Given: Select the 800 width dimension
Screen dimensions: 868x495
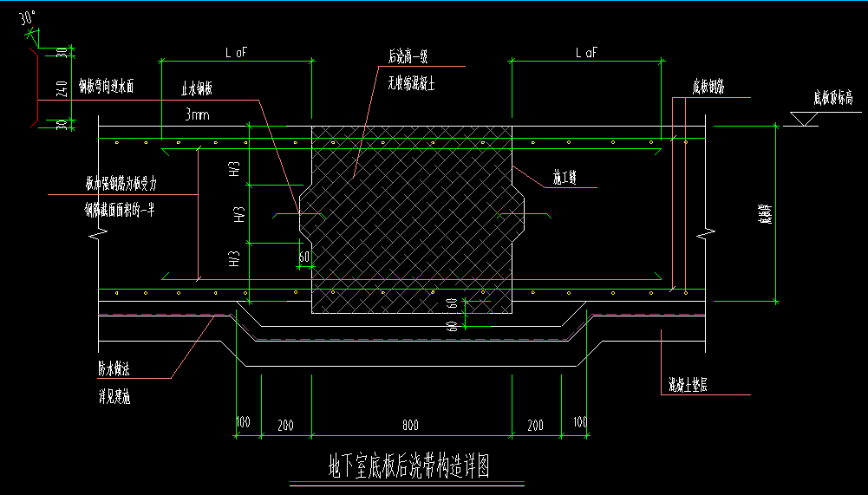Looking at the screenshot, I should (410, 426).
